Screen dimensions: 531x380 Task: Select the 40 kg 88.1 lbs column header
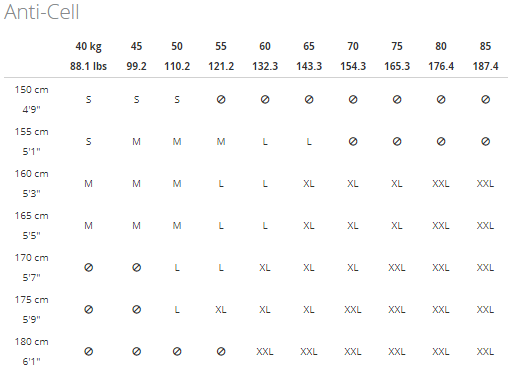click(x=88, y=56)
